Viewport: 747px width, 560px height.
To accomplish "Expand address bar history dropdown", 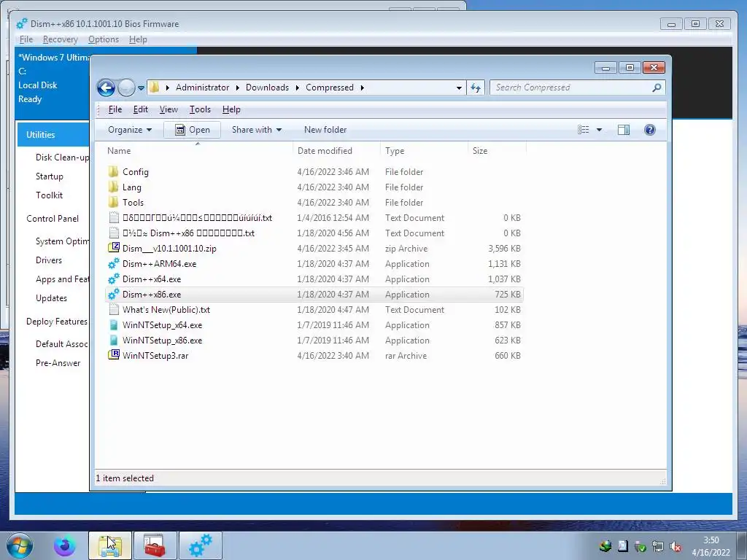I will coord(459,88).
